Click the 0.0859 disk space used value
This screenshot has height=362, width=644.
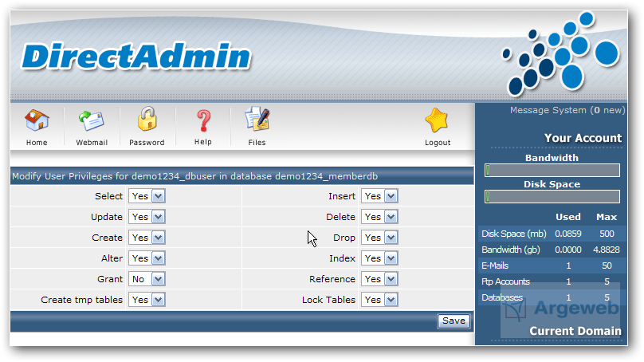pyautogui.click(x=568, y=234)
